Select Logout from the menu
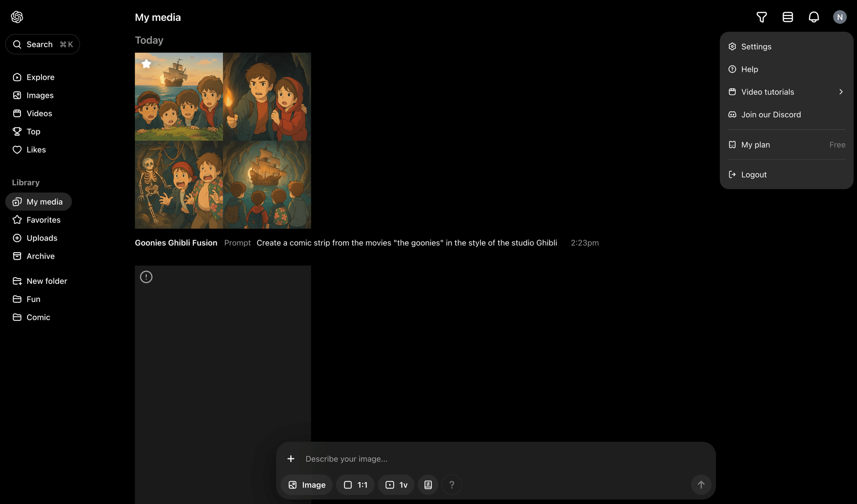The height and width of the screenshot is (504, 857). [x=787, y=175]
